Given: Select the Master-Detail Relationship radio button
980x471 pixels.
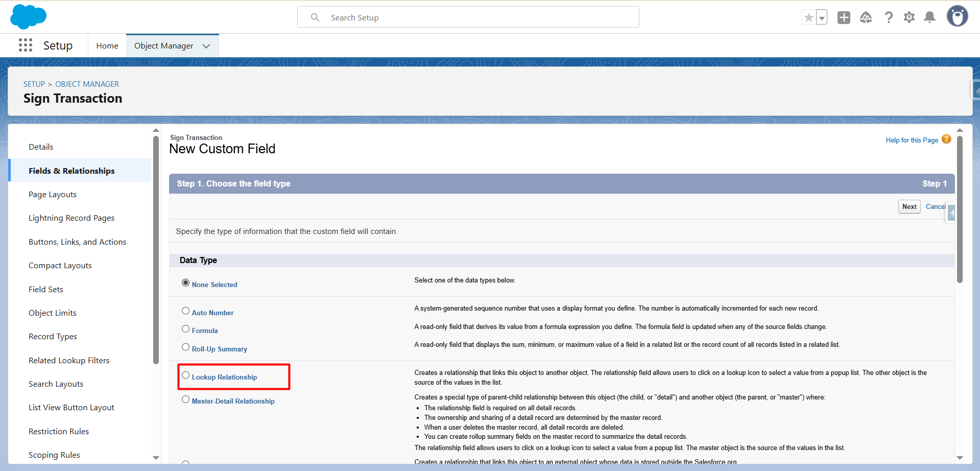Looking at the screenshot, I should [186, 399].
